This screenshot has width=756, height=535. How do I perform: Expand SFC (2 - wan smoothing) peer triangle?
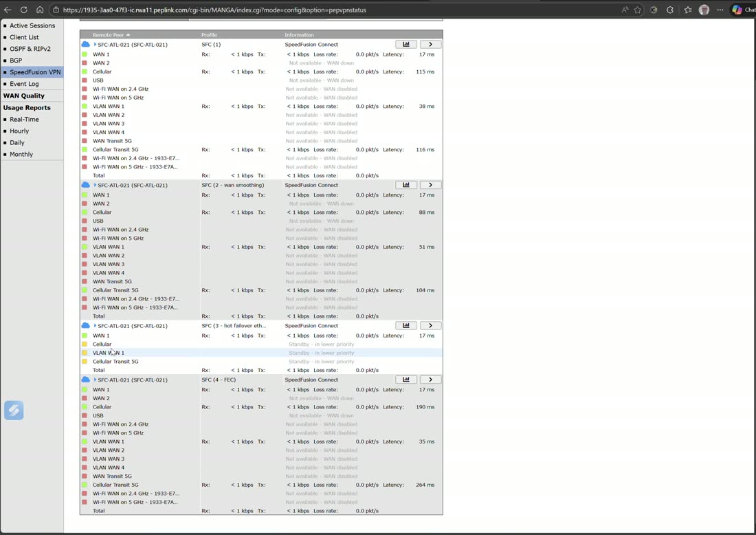[x=95, y=185]
